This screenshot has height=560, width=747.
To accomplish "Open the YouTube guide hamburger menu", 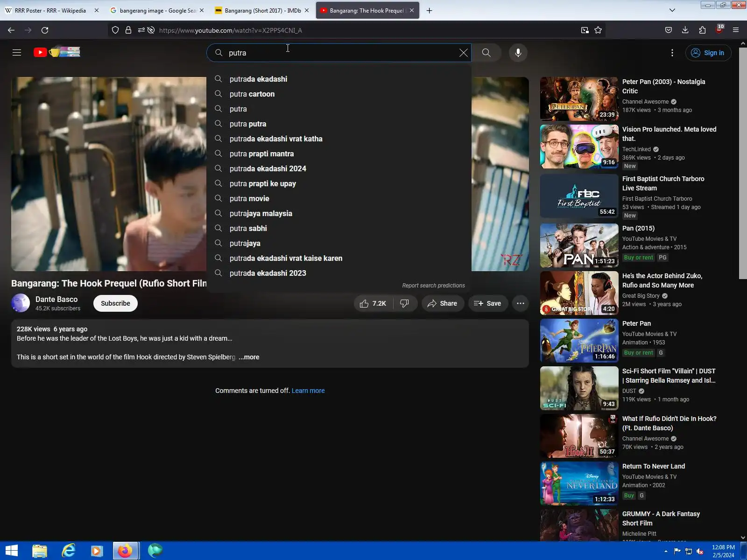I will point(17,52).
